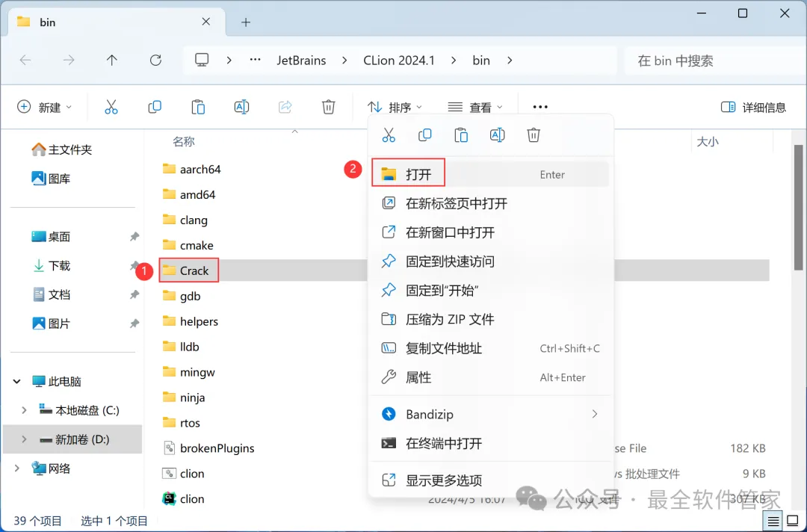807x532 pixels.
Task: Click the chevron after JetBrains in the address bar
Action: tap(344, 61)
